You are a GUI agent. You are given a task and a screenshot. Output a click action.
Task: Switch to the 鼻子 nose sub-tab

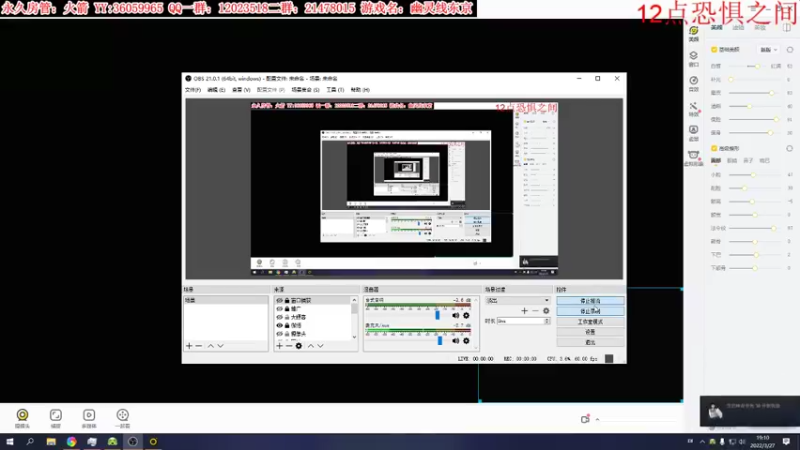click(748, 161)
